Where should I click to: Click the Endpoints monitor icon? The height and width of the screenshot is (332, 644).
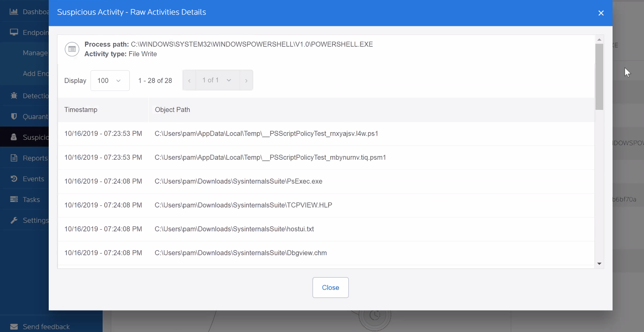click(x=14, y=32)
